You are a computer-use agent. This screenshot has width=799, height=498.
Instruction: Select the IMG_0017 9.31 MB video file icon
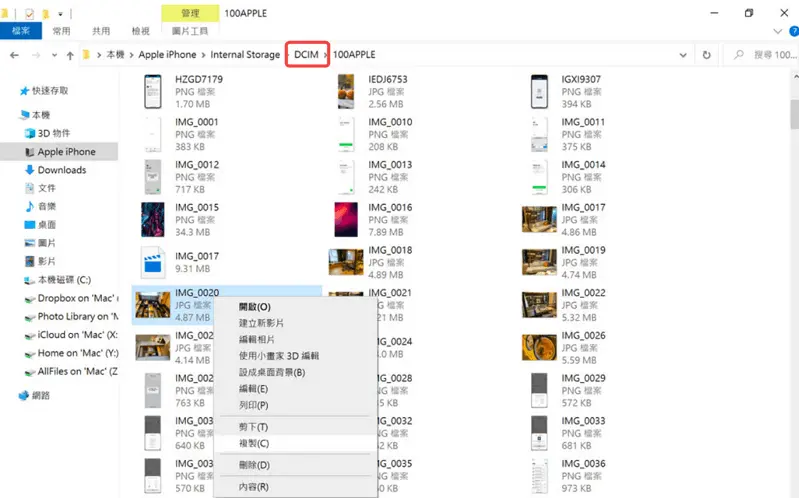(x=153, y=263)
